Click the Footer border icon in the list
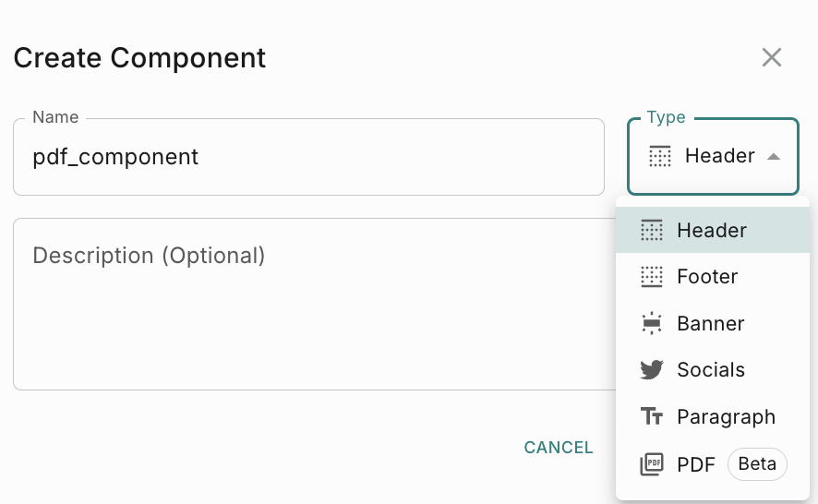The height and width of the screenshot is (504, 818). point(652,277)
